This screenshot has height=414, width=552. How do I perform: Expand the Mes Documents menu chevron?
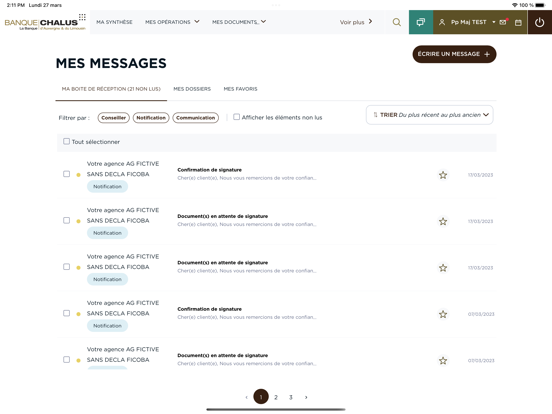tap(263, 21)
